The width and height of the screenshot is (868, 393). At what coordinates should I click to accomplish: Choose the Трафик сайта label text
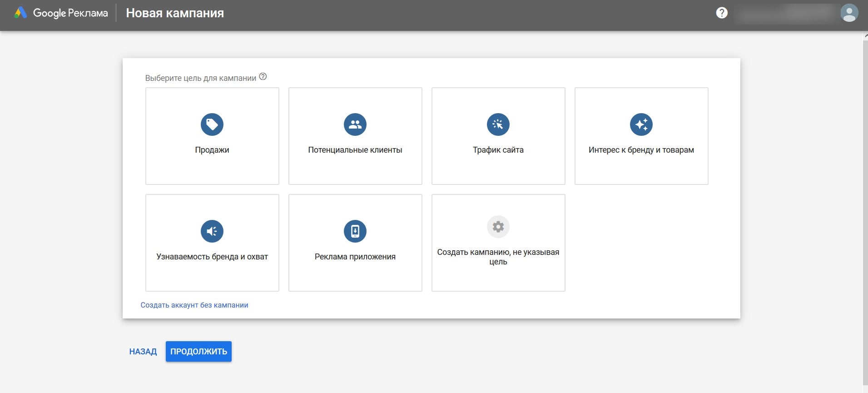point(498,150)
